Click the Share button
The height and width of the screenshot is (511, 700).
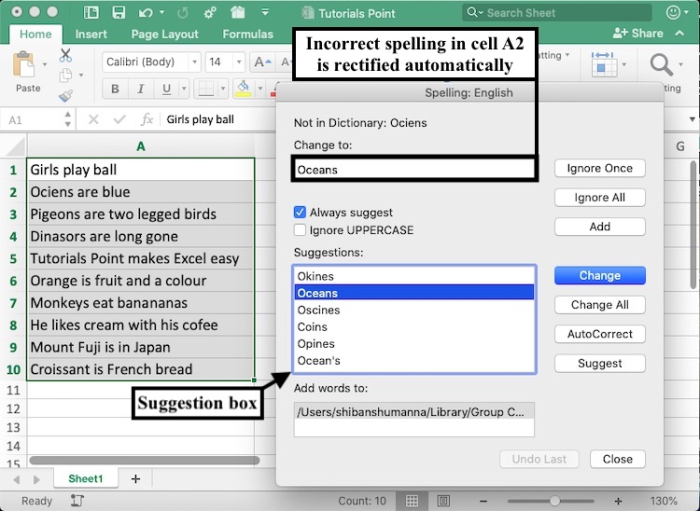coord(638,33)
